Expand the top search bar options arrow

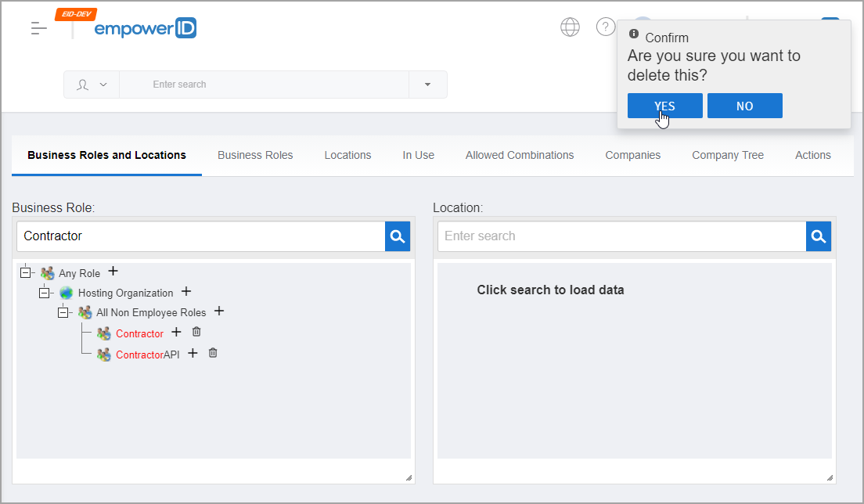(427, 85)
